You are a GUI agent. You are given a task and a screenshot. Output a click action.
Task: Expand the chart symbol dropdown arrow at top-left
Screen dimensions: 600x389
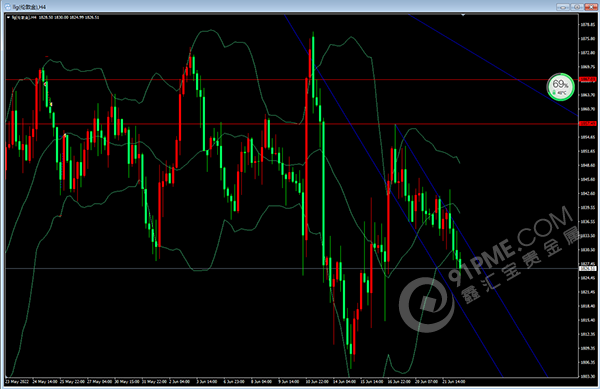coord(8,17)
